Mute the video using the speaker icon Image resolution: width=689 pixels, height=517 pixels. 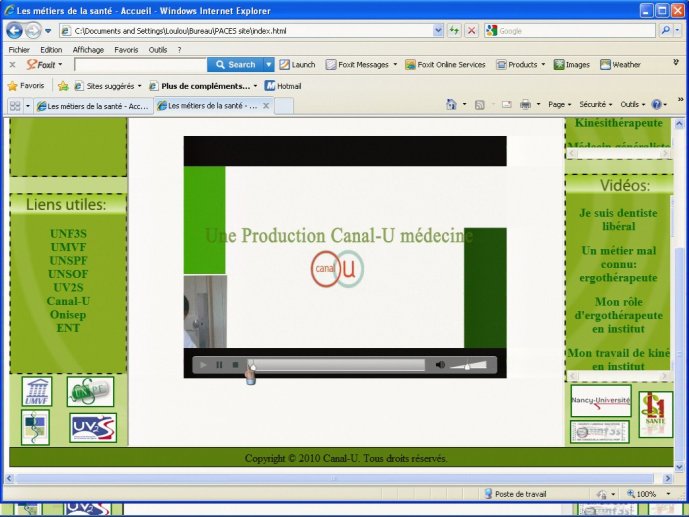[x=440, y=365]
